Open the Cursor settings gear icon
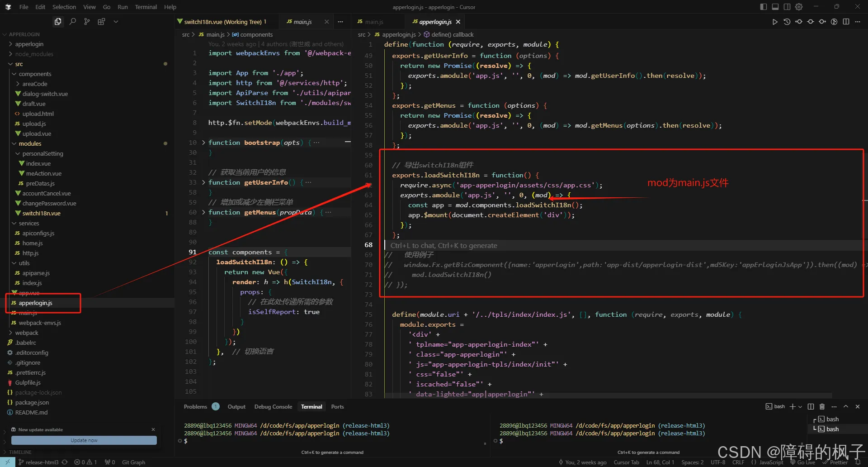 pyautogui.click(x=799, y=7)
